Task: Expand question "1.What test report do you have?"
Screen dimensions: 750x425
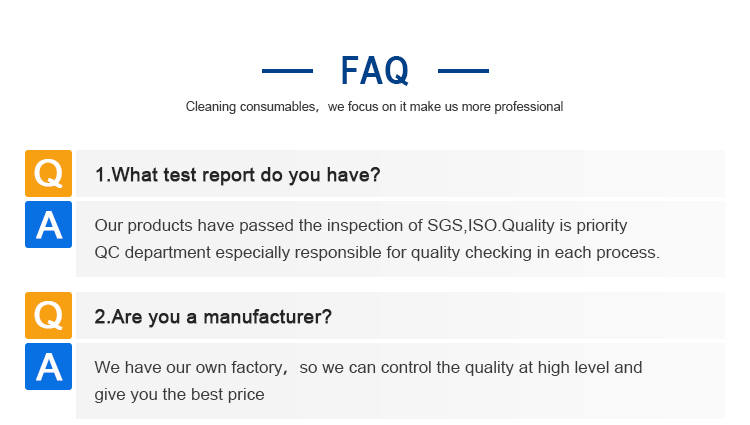Action: [x=237, y=175]
